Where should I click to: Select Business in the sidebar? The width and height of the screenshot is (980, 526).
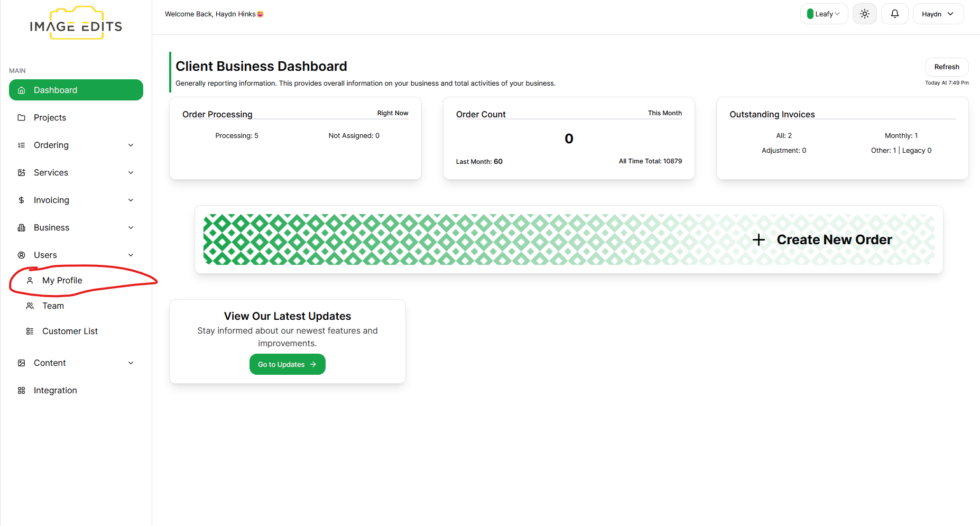[x=52, y=228]
